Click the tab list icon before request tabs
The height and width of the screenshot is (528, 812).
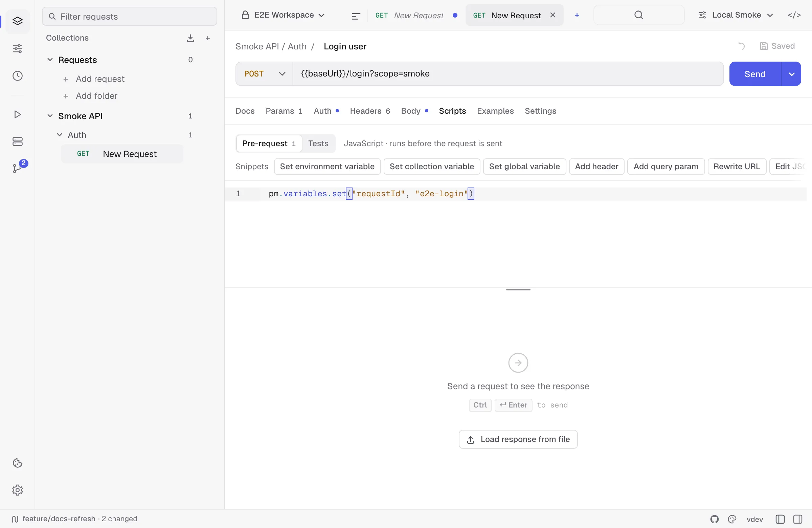coord(356,16)
